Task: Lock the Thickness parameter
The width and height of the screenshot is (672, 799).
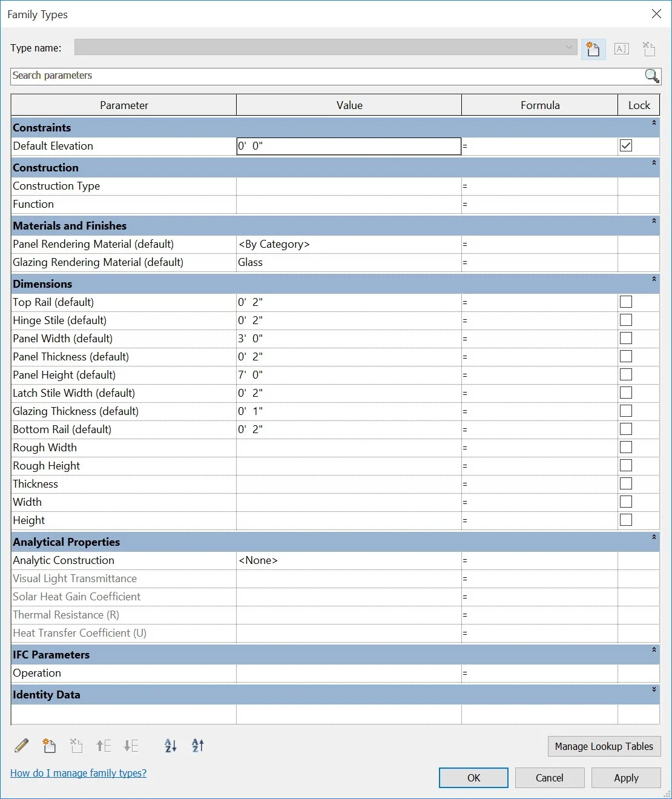Action: pyautogui.click(x=626, y=483)
